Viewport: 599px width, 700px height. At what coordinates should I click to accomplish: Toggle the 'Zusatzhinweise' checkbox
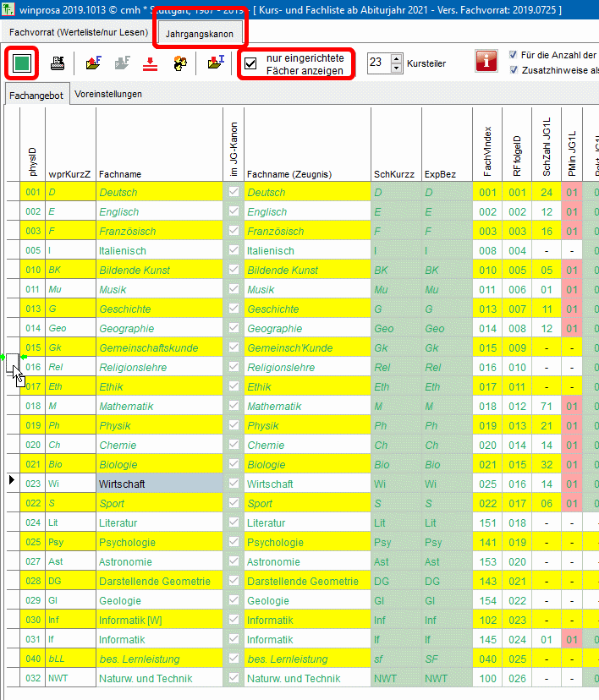point(514,70)
